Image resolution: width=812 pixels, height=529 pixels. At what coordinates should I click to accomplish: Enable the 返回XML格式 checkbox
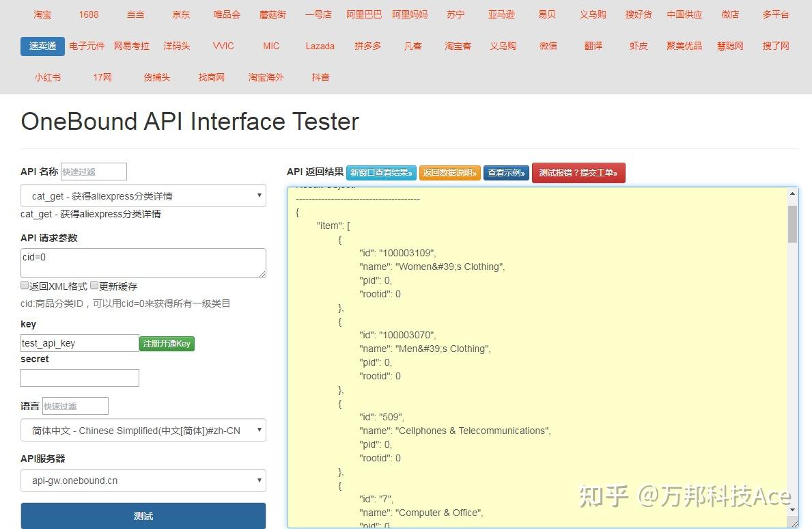25,284
